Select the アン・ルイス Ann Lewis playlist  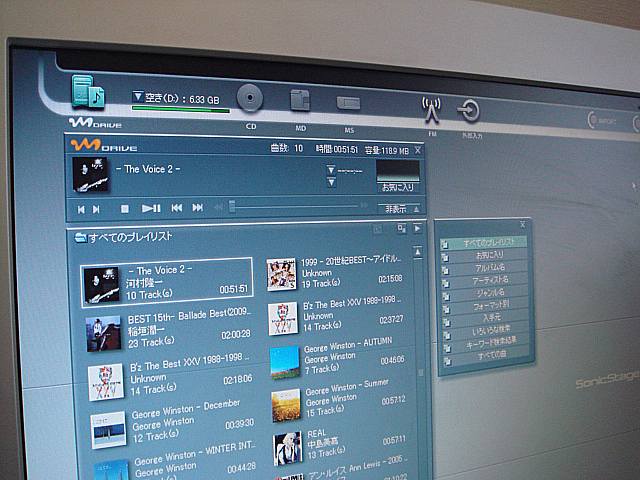pyautogui.click(x=342, y=469)
